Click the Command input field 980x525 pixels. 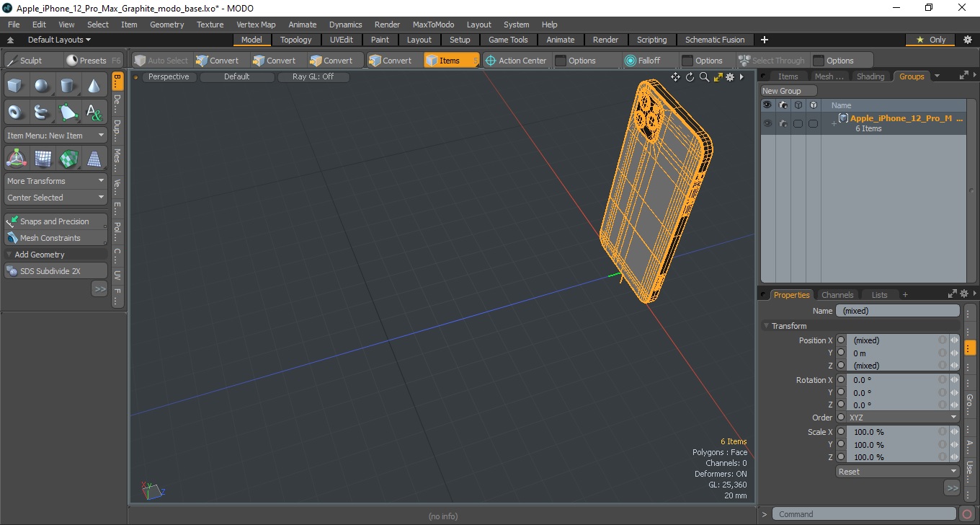tap(865, 514)
